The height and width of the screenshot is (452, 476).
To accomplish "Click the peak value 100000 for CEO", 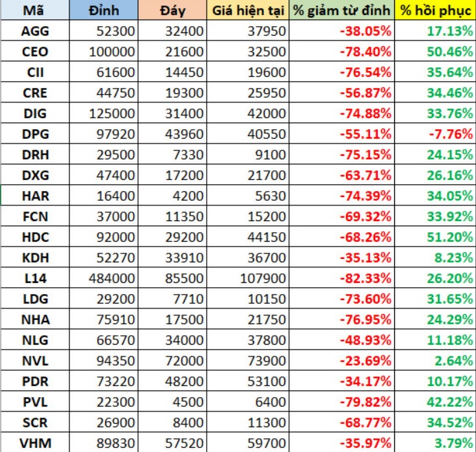I will (x=104, y=52).
